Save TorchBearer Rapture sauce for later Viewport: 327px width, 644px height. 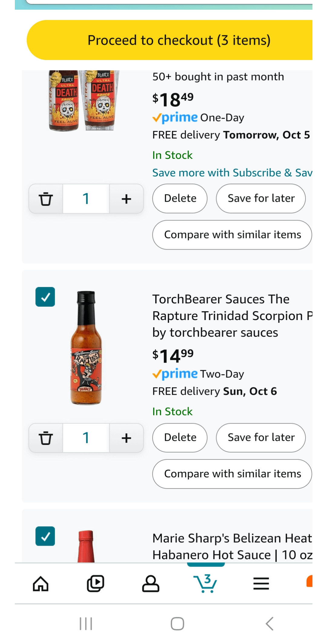(261, 437)
